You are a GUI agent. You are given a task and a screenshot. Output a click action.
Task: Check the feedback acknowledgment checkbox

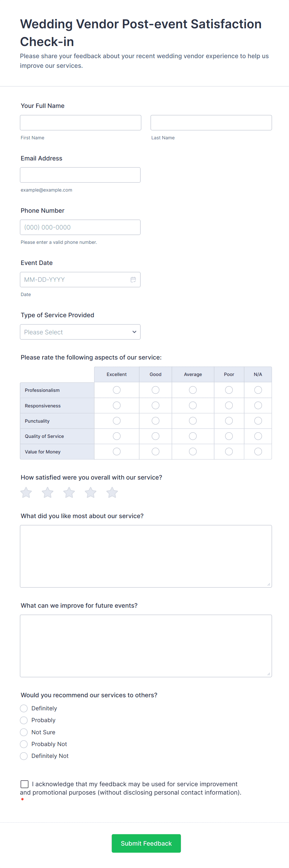tap(25, 784)
